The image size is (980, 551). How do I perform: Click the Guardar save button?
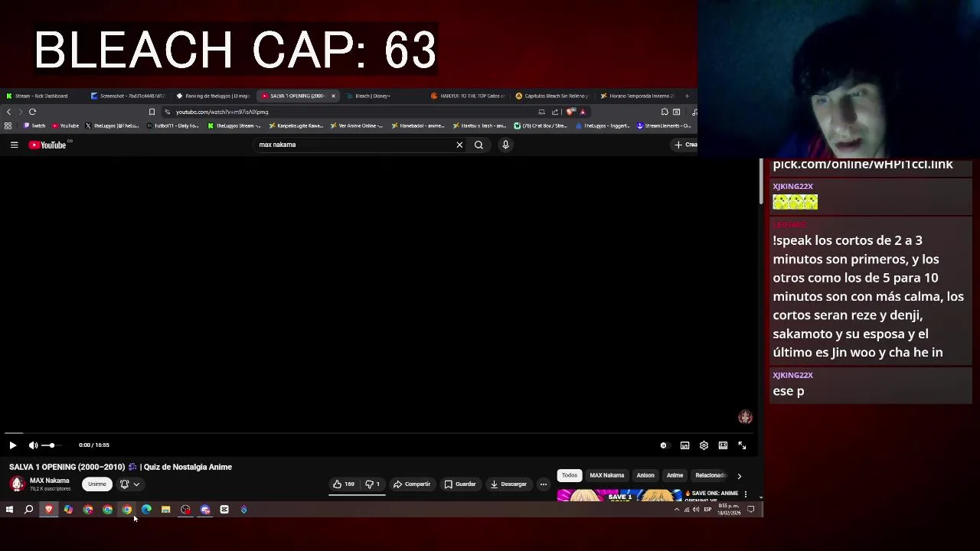460,484
